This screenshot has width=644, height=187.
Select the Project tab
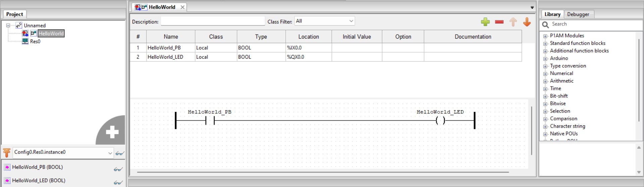pos(14,14)
